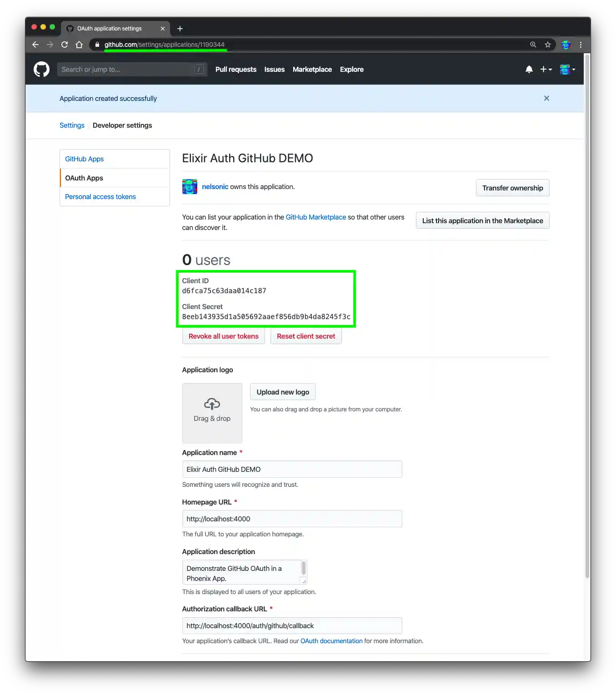Expand the plus sign create-new dropdown
This screenshot has width=616, height=695.
546,69
